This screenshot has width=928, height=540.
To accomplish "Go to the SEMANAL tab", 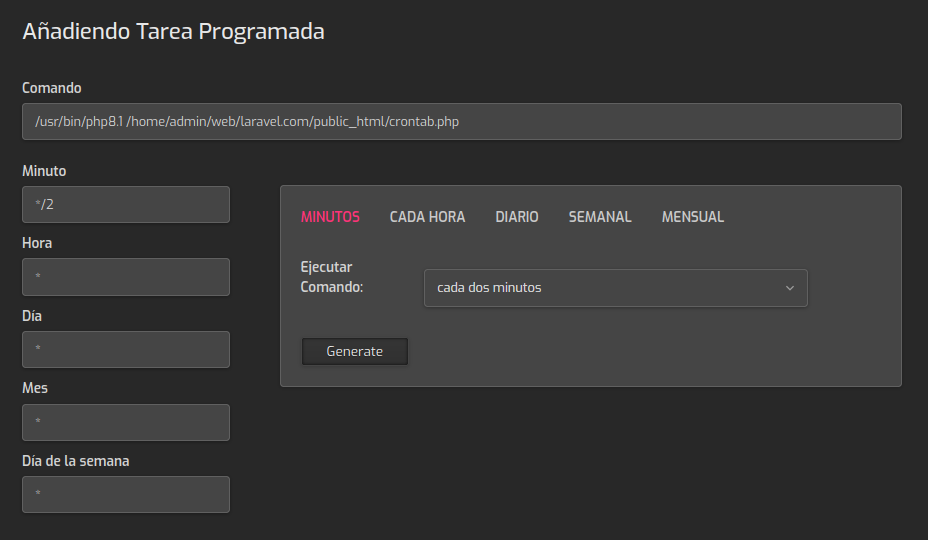I will tap(600, 217).
